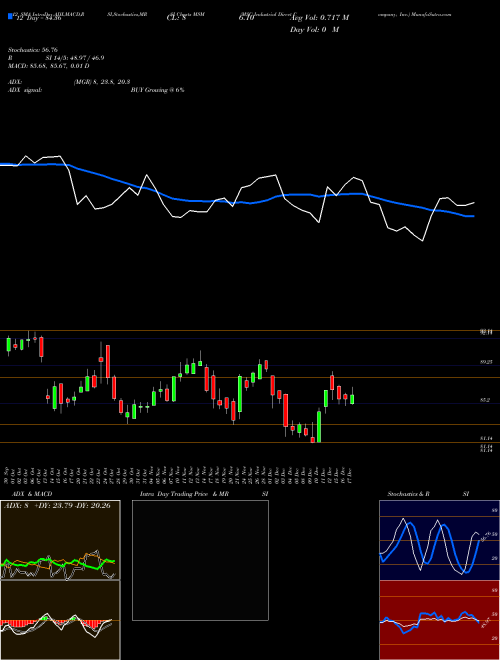
Task: Click the tall green candle at the chart low
Action: (x=319, y=426)
